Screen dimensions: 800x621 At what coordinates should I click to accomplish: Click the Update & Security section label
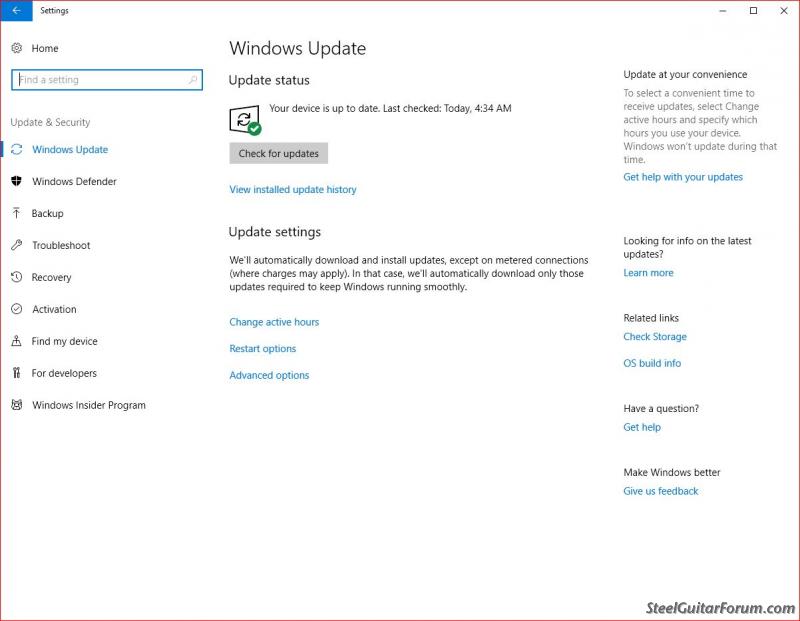50,122
